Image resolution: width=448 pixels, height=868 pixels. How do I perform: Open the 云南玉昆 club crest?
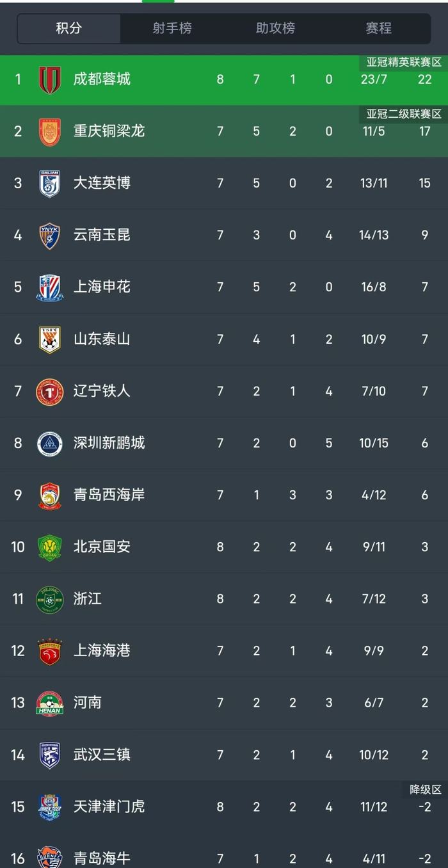(50, 235)
